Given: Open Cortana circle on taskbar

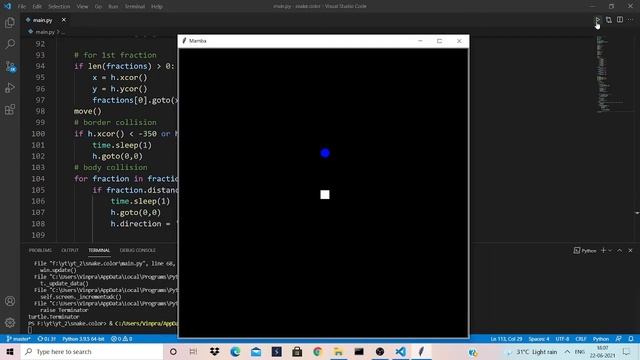Looking at the screenshot, I should point(173,351).
